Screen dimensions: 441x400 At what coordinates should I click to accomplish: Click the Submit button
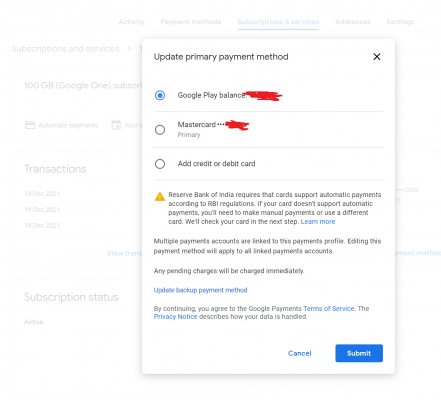click(x=359, y=353)
